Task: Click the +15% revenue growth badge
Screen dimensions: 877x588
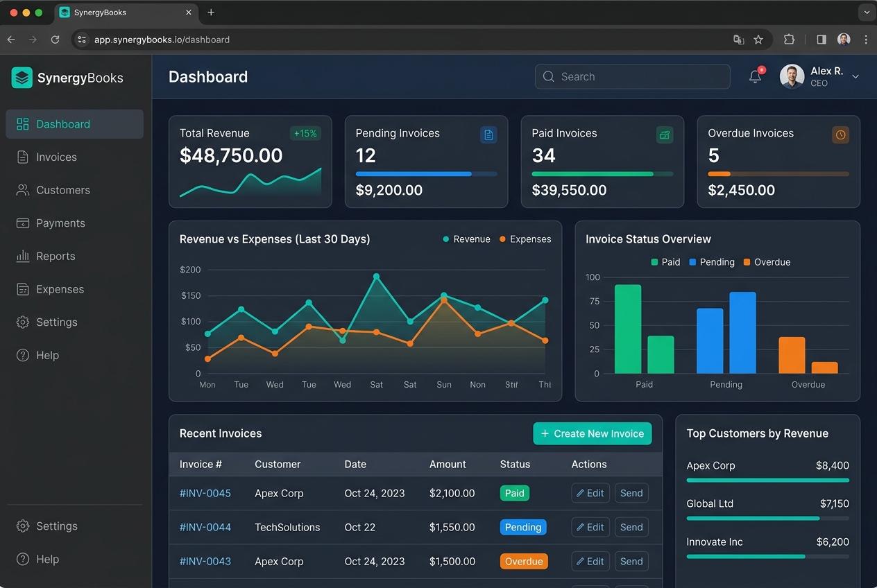Action: point(305,133)
